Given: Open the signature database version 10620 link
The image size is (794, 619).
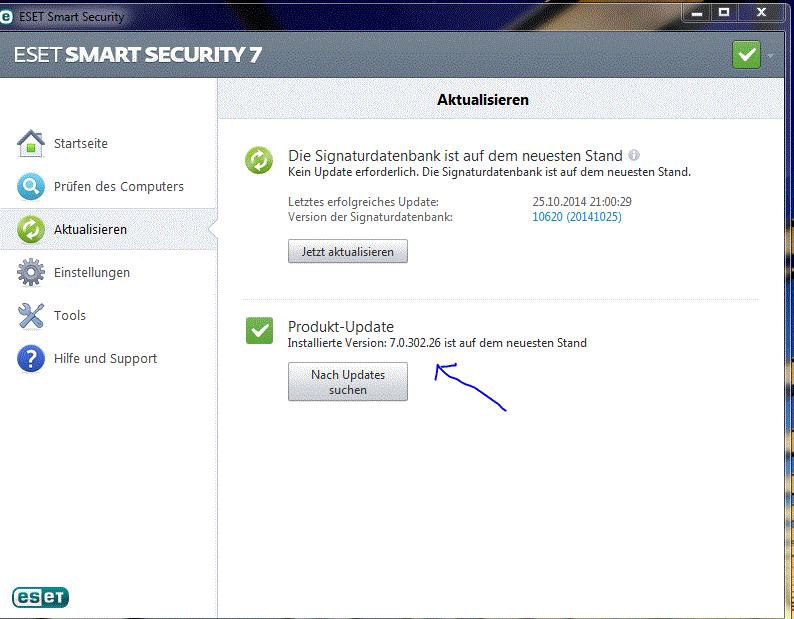Looking at the screenshot, I should pos(577,217).
